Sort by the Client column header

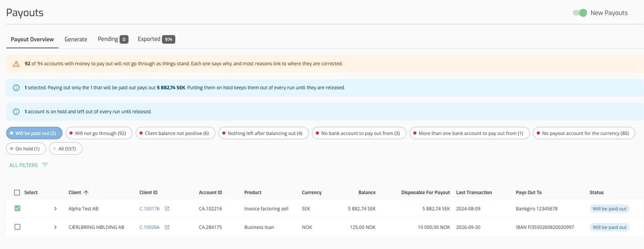(x=75, y=193)
